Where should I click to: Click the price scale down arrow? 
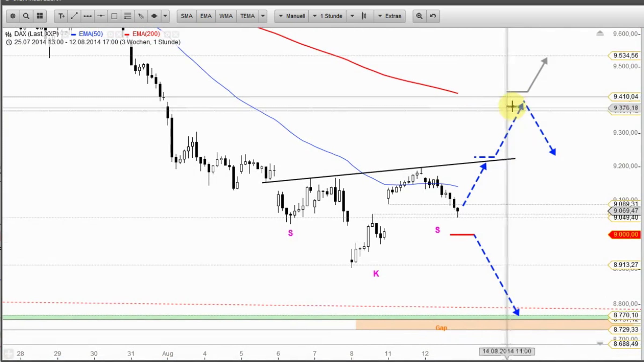pyautogui.click(x=600, y=343)
